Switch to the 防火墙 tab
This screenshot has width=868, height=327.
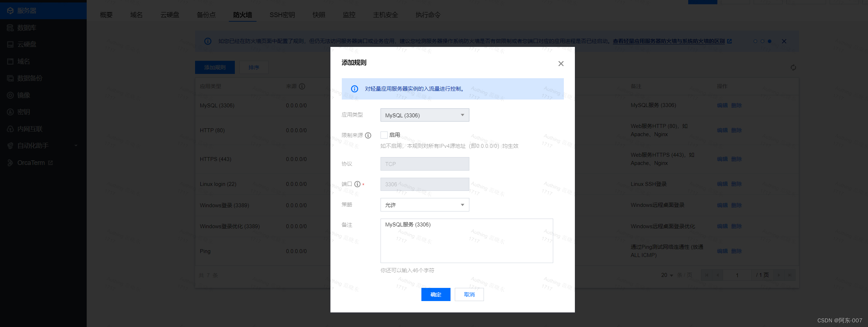point(243,15)
